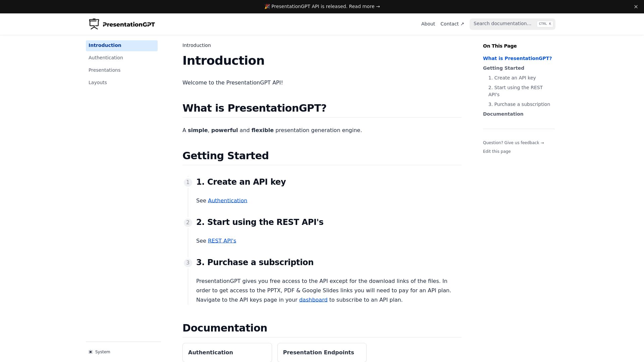Open the REST API's hyperlink
This screenshot has width=644, height=362.
[222, 241]
